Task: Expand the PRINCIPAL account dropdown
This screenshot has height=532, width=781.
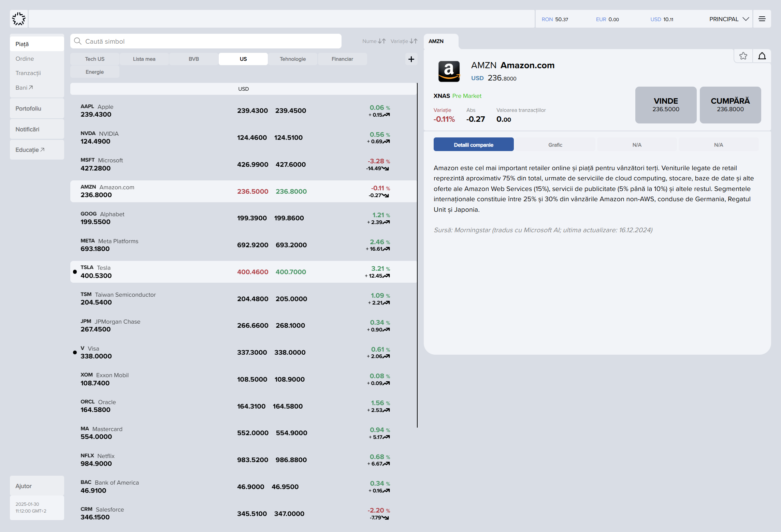Action: pyautogui.click(x=729, y=19)
